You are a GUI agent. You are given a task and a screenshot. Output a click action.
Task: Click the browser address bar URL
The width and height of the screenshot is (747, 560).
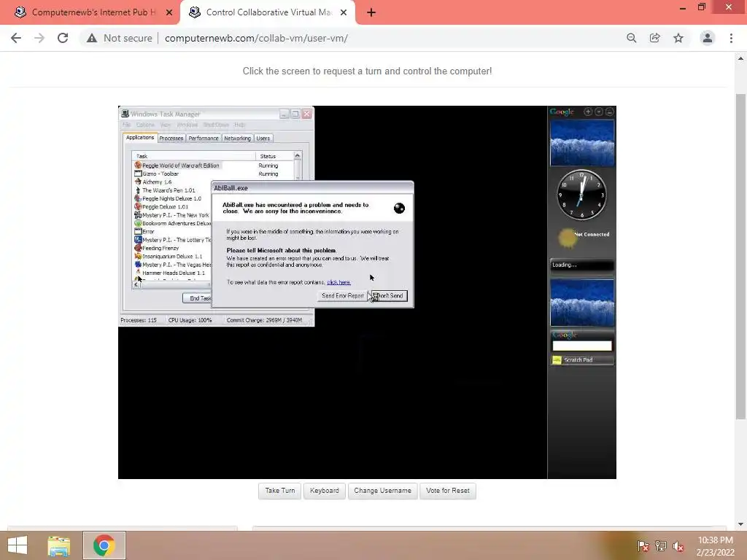[256, 38]
